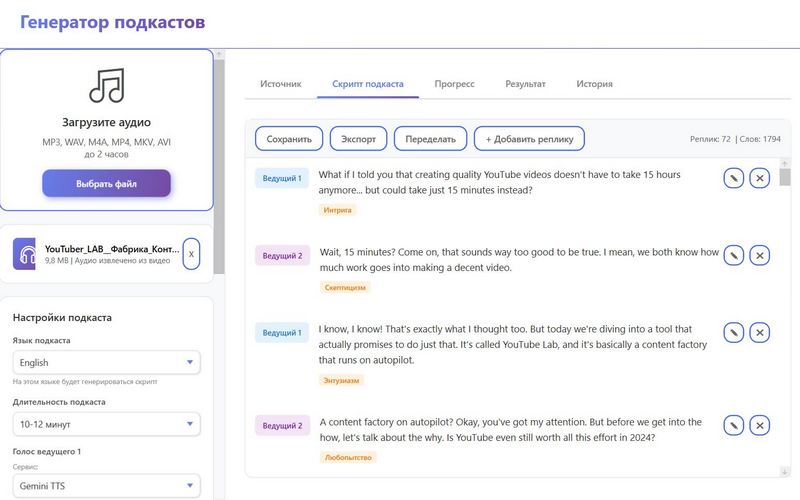Click the 'Реплик: 72' counter
800x500 pixels.
710,139
